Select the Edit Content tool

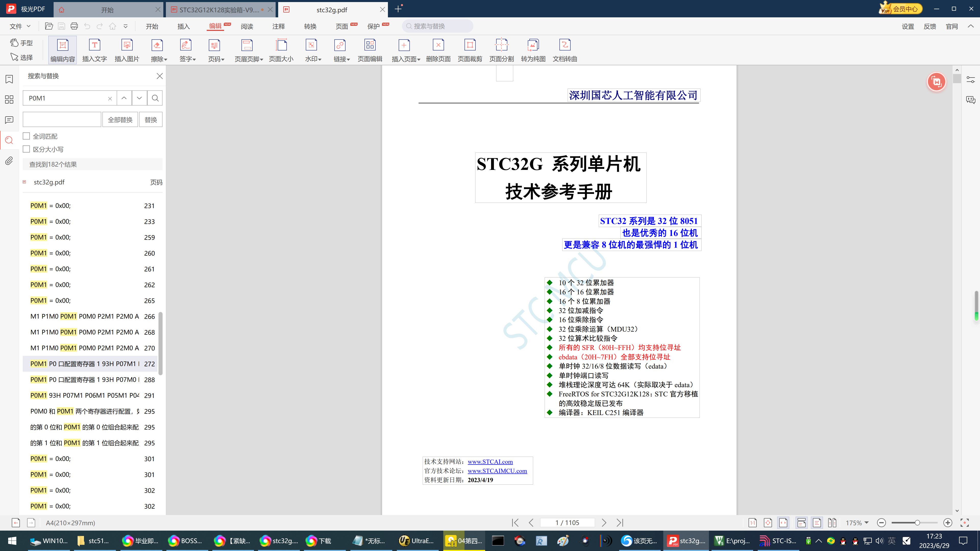(x=63, y=50)
